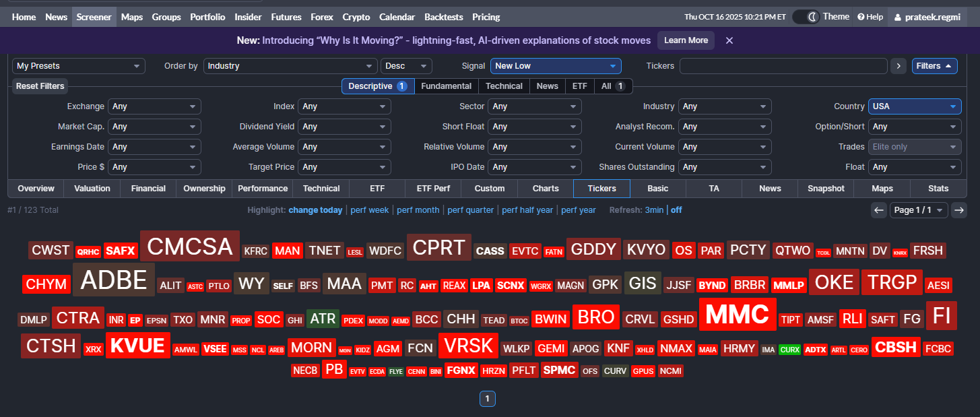Click page number 1 button
Viewport: 980px width, 417px height.
click(x=488, y=399)
